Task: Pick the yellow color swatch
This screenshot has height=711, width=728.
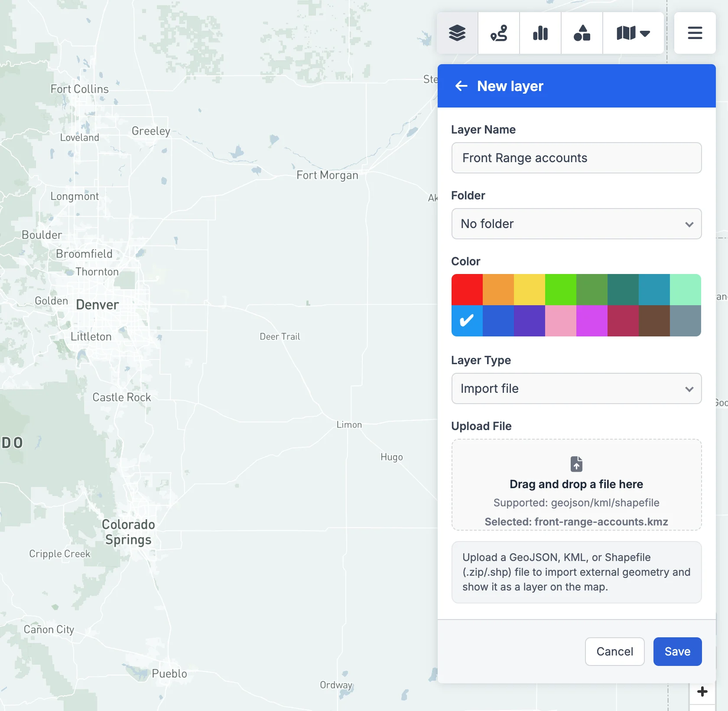Action: (530, 290)
